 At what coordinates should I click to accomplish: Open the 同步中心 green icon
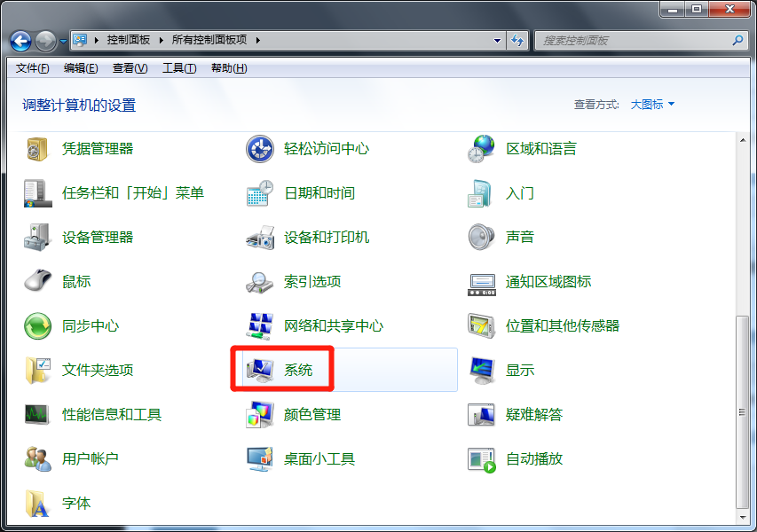(37, 326)
